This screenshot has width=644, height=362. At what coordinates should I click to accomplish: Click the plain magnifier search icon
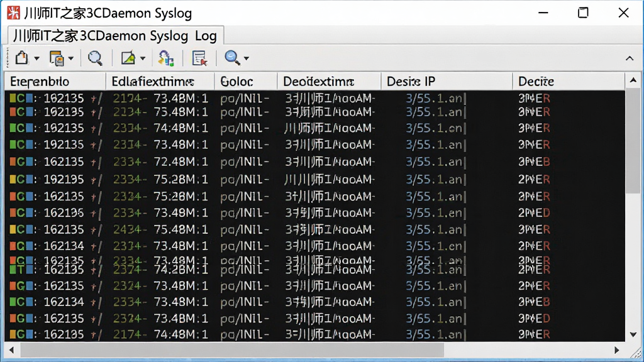[x=95, y=58]
